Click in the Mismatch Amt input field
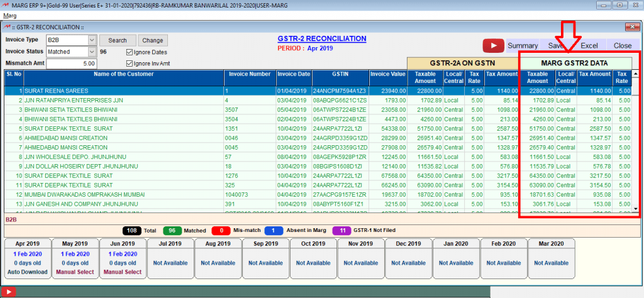 (72, 63)
